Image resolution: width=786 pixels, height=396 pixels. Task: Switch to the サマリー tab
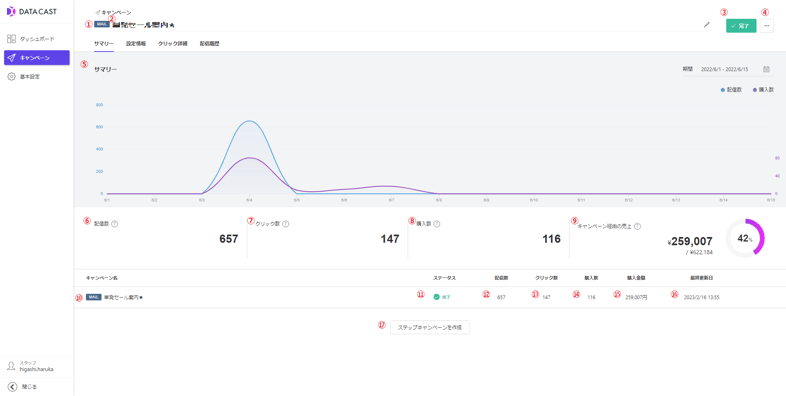pos(104,44)
